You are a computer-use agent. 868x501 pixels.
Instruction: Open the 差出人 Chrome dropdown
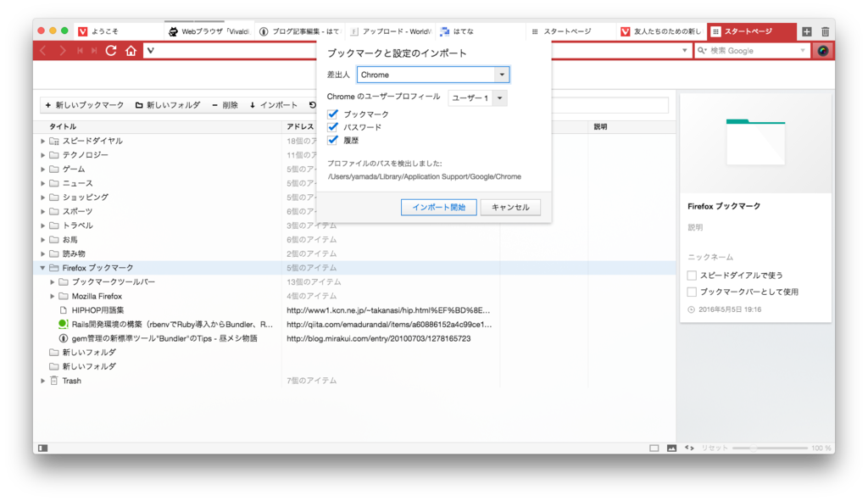coord(433,75)
